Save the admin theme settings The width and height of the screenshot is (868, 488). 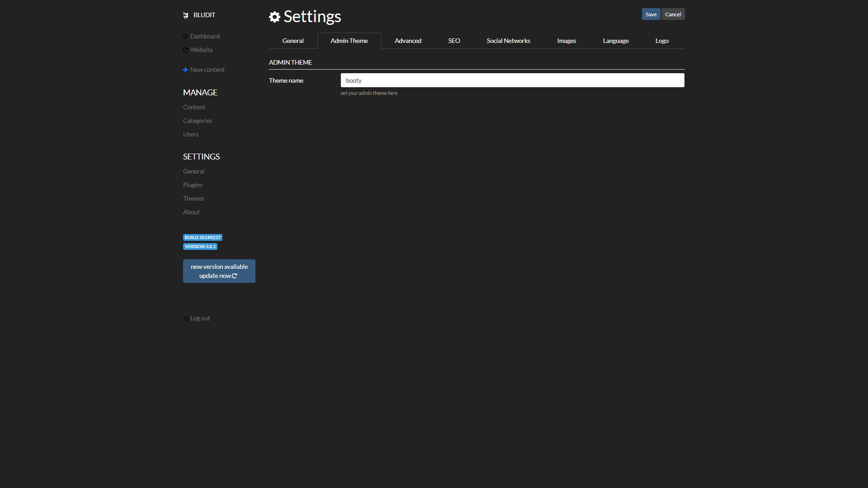651,14
